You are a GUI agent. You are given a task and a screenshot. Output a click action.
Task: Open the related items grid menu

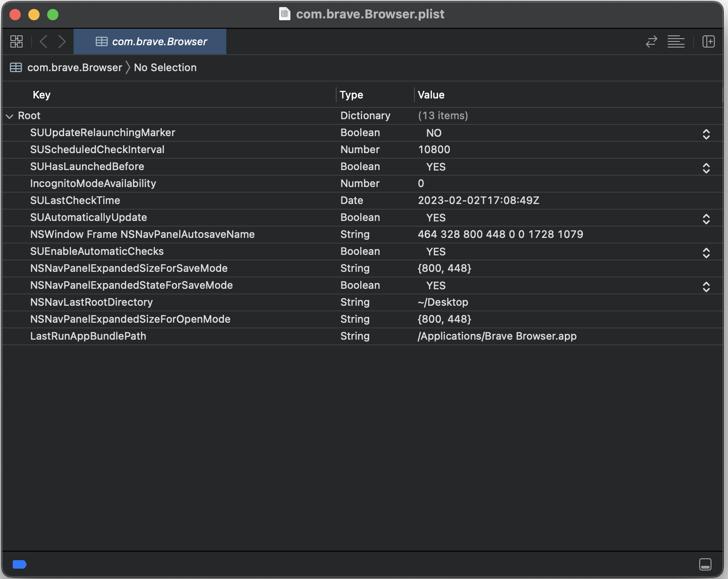tap(17, 41)
